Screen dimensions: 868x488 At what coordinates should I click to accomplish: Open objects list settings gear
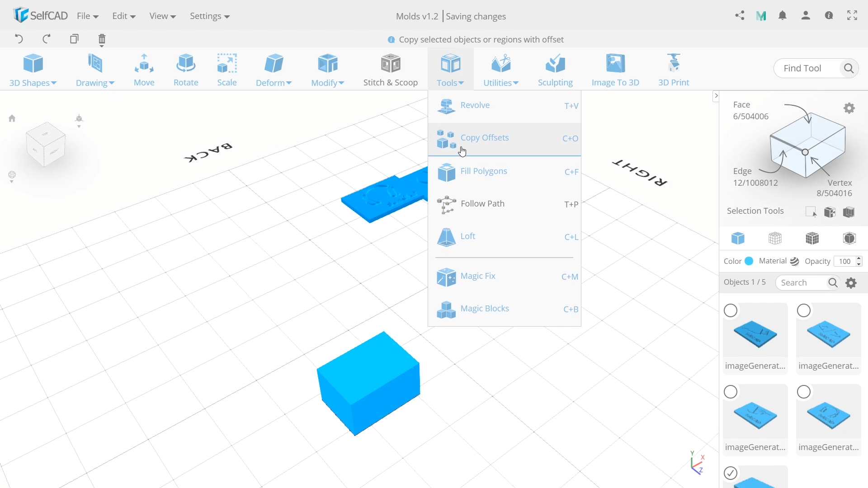coord(851,283)
